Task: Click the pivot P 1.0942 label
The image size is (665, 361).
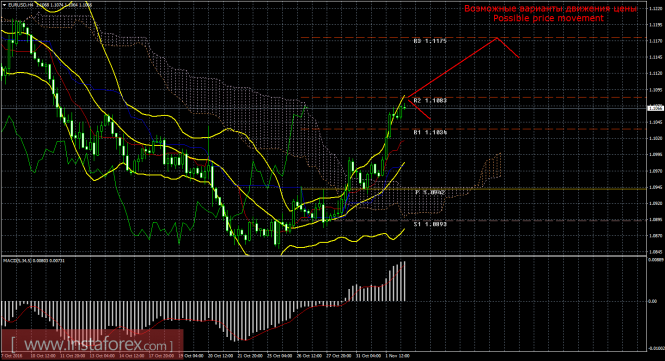Action: point(430,193)
